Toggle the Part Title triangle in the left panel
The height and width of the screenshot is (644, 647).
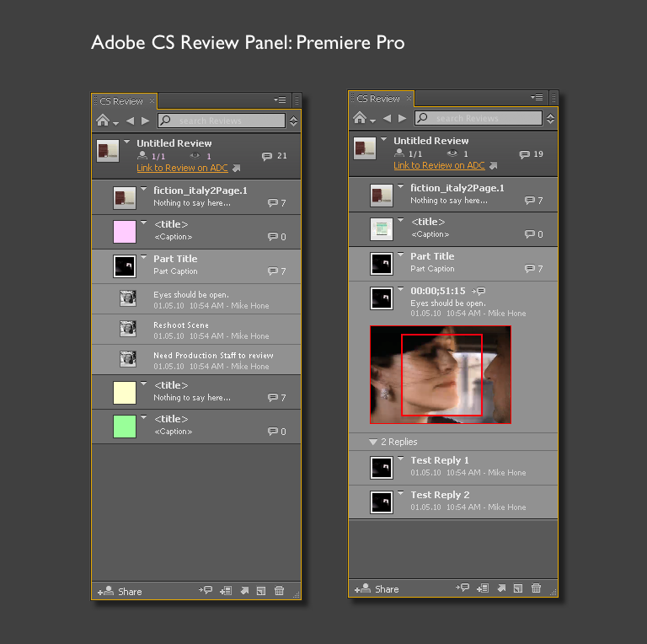pos(143,257)
